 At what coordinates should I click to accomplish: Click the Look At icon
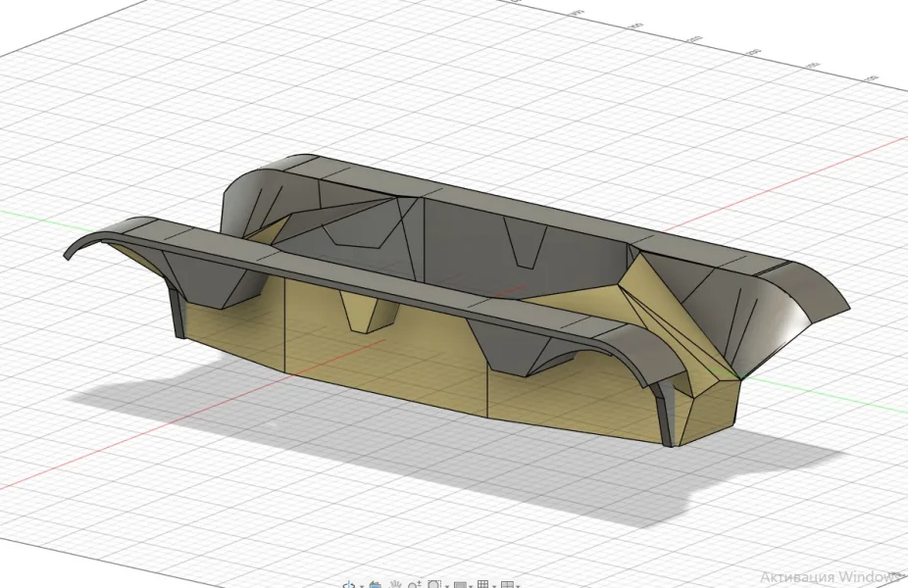pos(376,584)
